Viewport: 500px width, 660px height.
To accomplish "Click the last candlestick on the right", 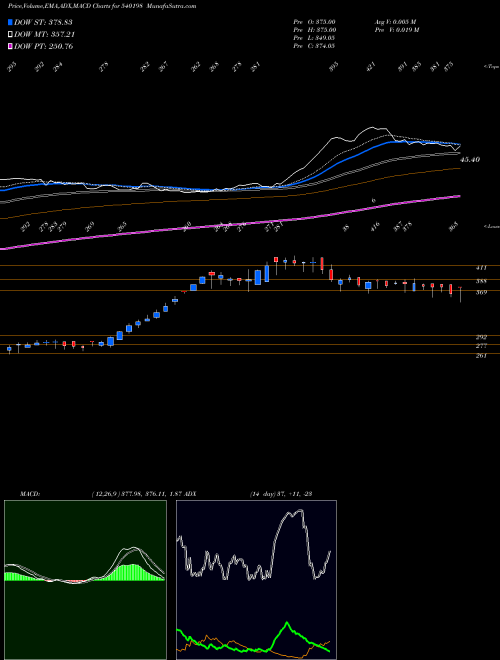I will pyautogui.click(x=460, y=294).
